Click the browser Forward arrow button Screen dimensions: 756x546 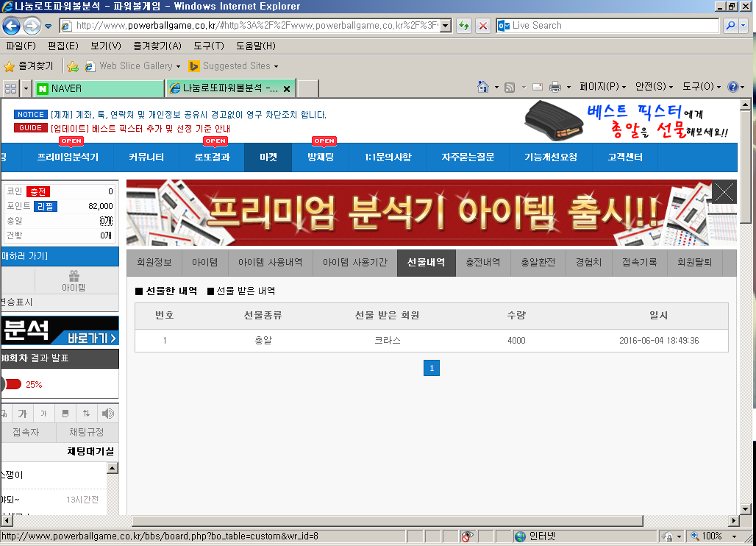(x=32, y=26)
